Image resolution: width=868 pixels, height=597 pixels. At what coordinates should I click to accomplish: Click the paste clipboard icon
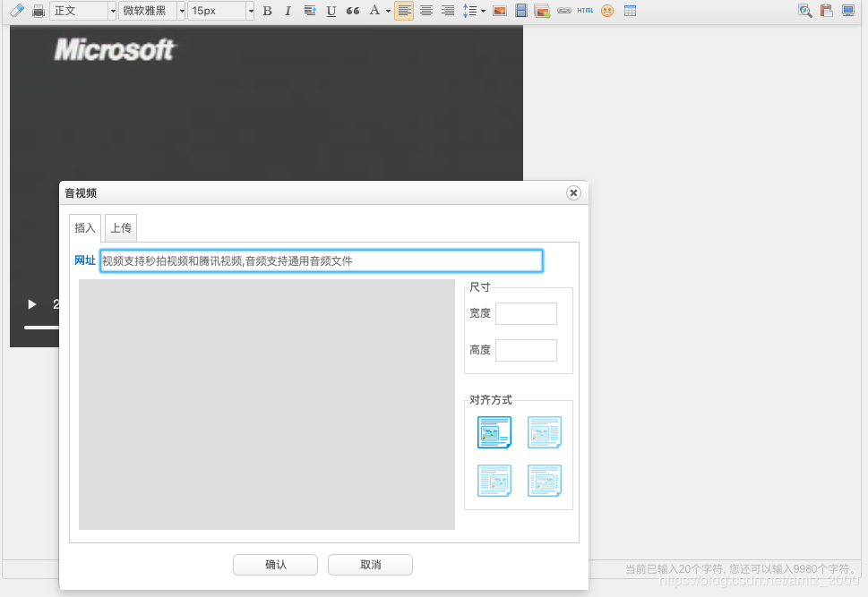pos(827,11)
